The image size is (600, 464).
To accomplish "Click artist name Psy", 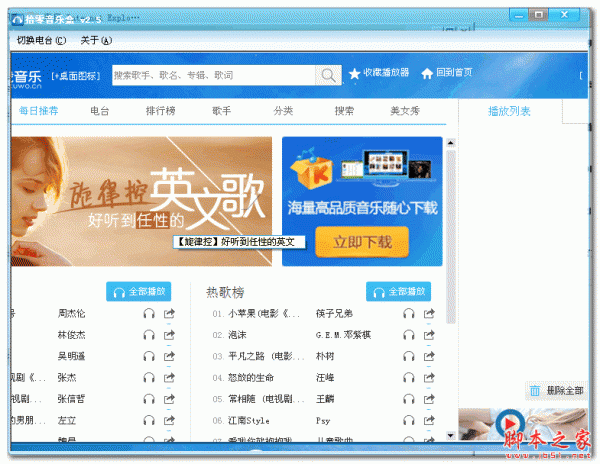I will 323,421.
